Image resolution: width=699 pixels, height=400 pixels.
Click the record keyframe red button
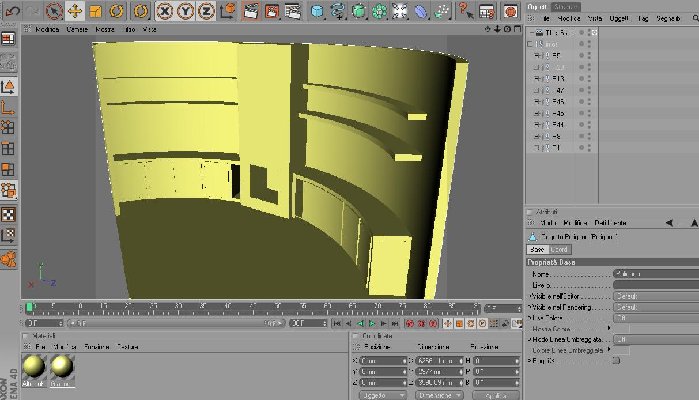point(410,323)
